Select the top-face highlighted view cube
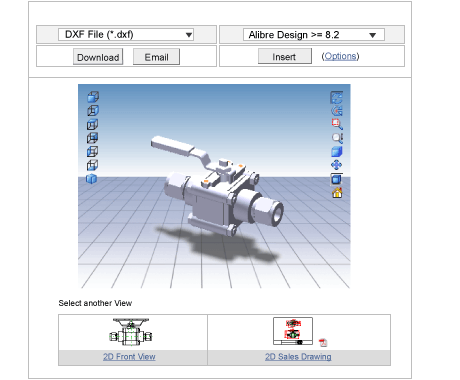This screenshot has height=380, width=460. (x=92, y=124)
